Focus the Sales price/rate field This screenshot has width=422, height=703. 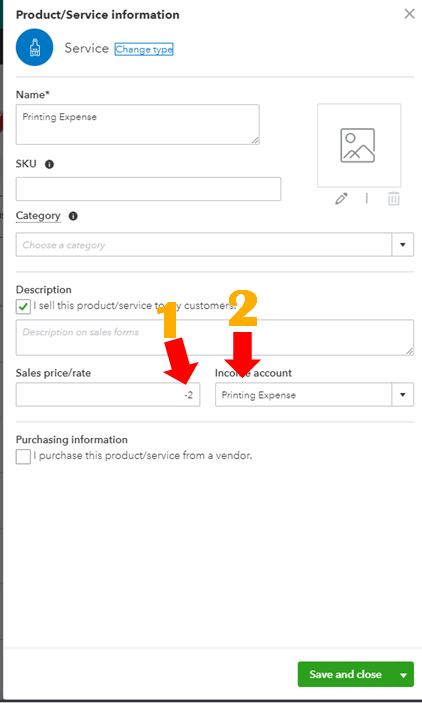(108, 395)
